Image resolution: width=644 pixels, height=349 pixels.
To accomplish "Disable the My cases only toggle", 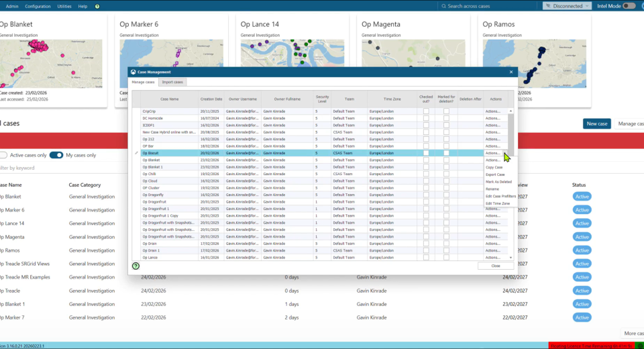I will [x=56, y=155].
